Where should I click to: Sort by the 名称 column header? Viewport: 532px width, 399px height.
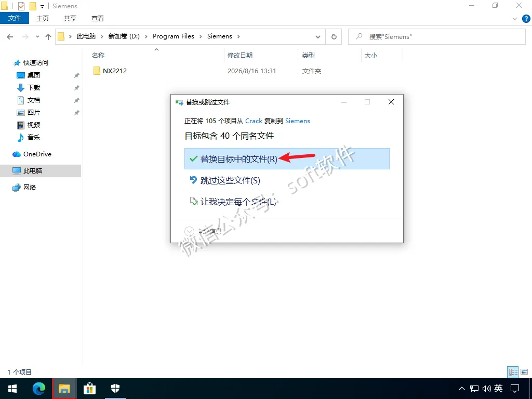tap(98, 55)
